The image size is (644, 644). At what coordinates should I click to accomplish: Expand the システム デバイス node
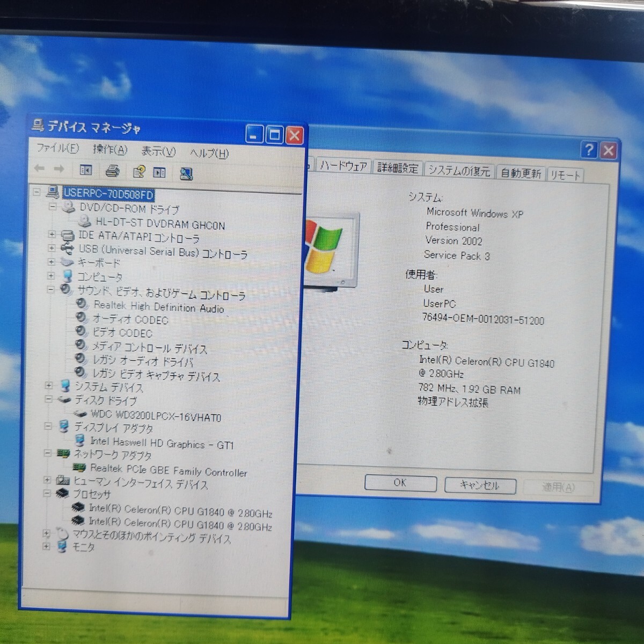tap(49, 385)
